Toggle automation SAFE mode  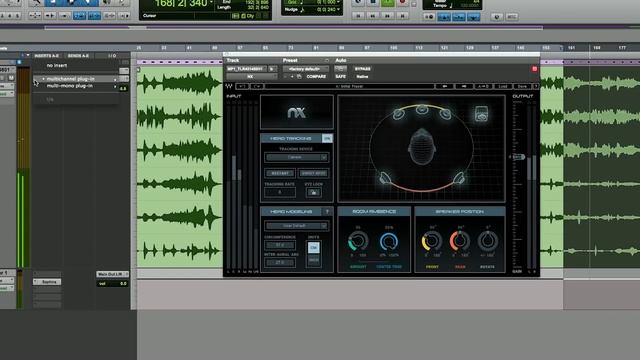[x=340, y=76]
